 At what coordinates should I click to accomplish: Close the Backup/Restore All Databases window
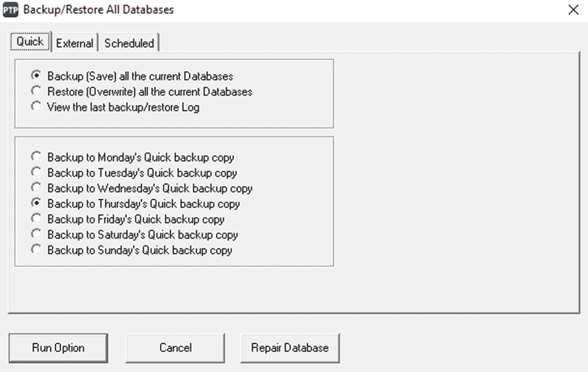tap(574, 10)
